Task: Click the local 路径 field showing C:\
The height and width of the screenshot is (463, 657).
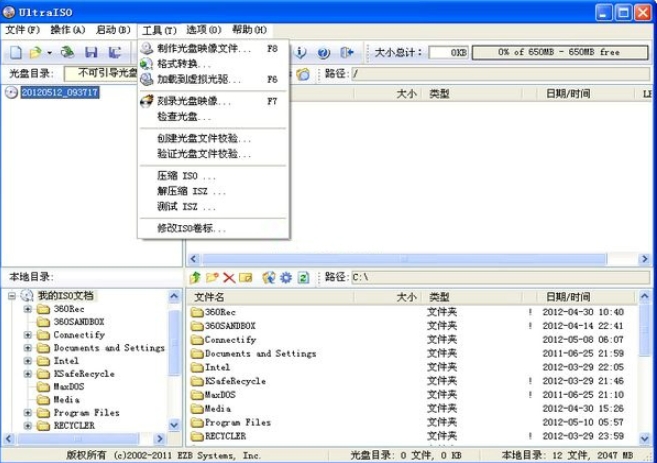Action: (x=500, y=277)
